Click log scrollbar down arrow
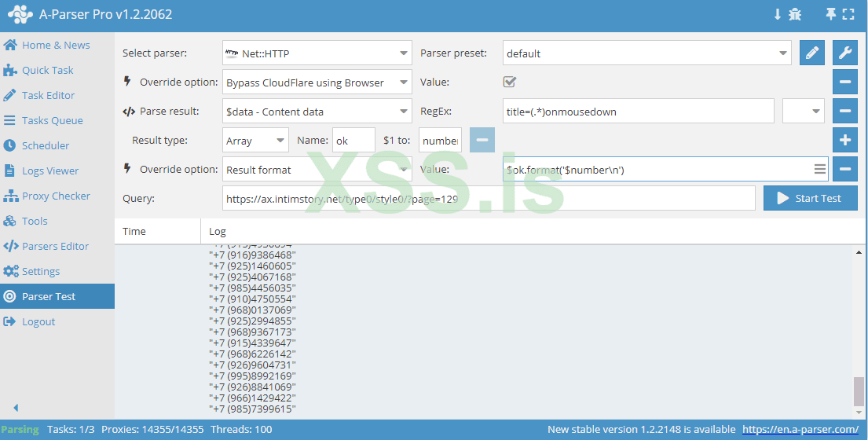 pyautogui.click(x=859, y=412)
